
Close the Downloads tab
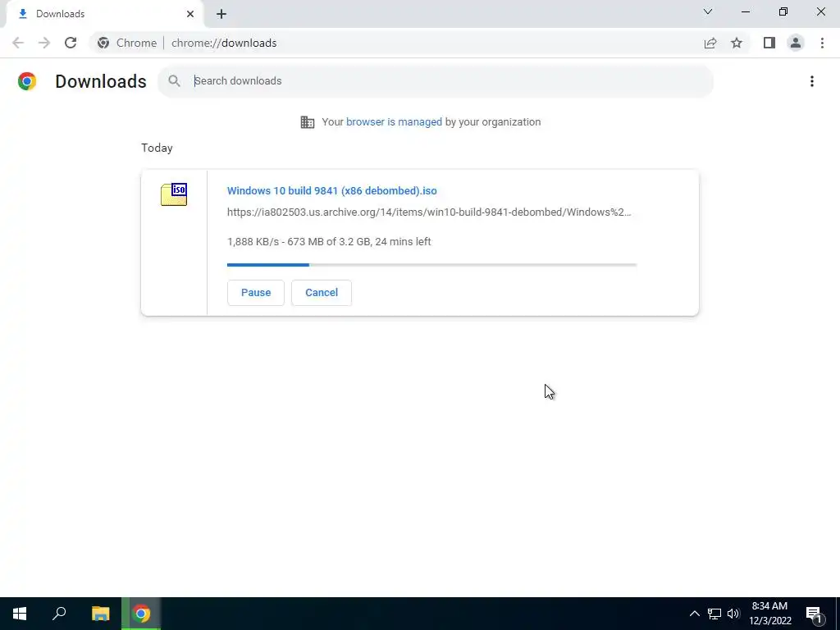[190, 14]
